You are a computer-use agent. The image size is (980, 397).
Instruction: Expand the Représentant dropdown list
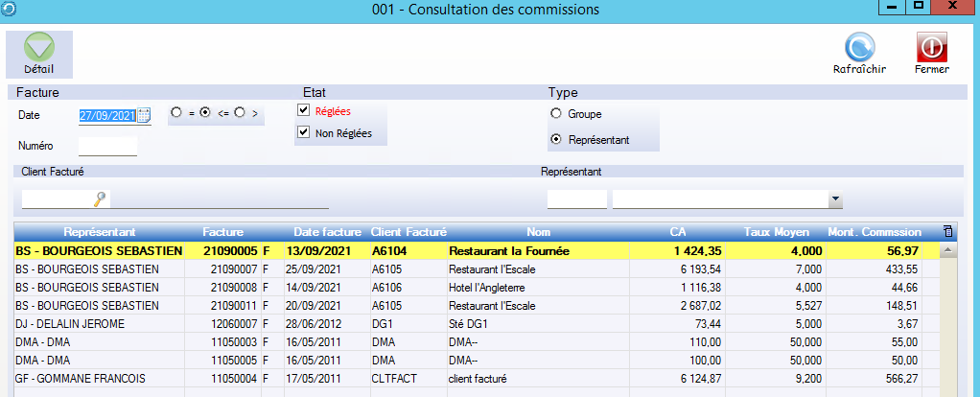click(x=835, y=199)
